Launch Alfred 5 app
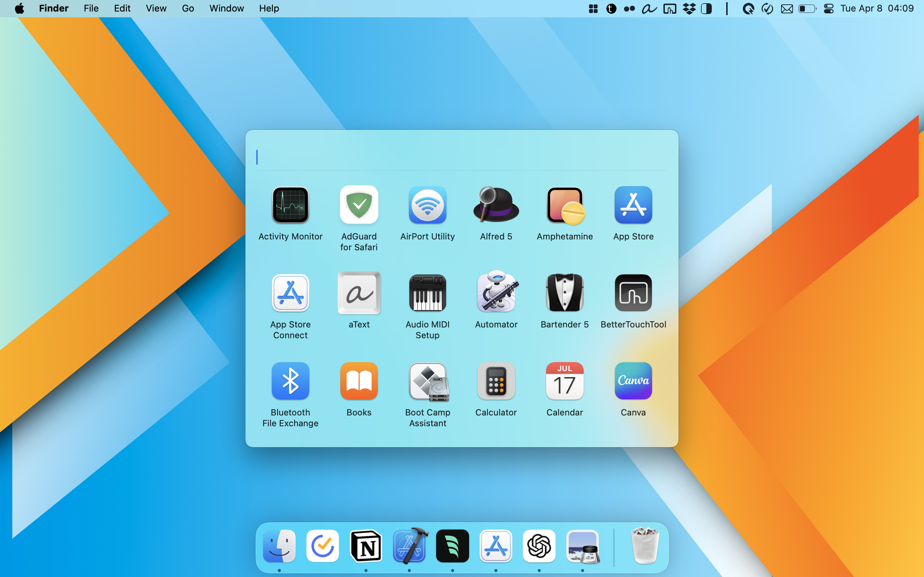 pyautogui.click(x=496, y=205)
